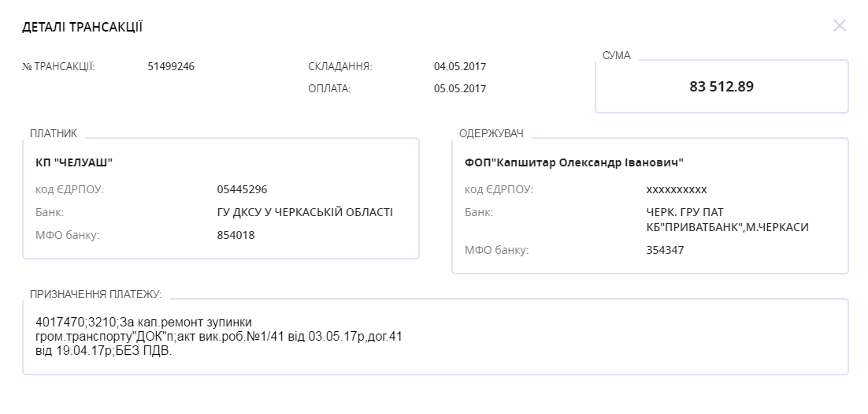Click the ОДЕРЖУВАЧ section label

(x=491, y=133)
